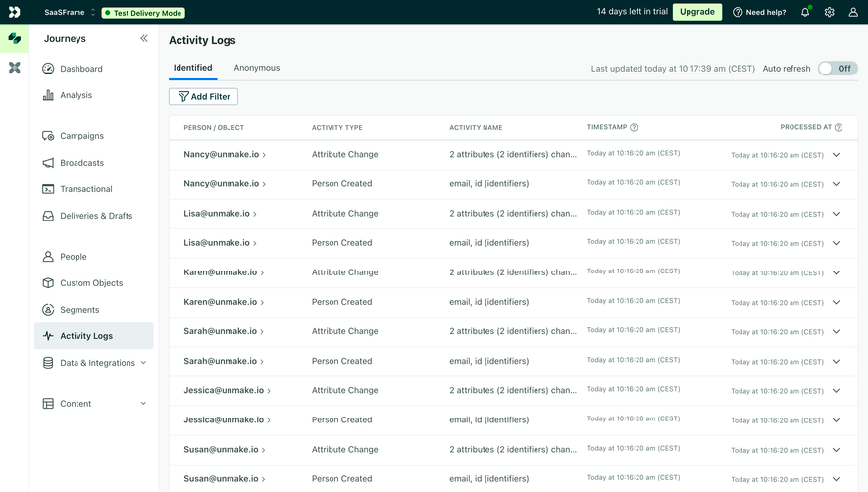Click the Customer.io logo in top bar
868x492 pixels.
pyautogui.click(x=15, y=12)
